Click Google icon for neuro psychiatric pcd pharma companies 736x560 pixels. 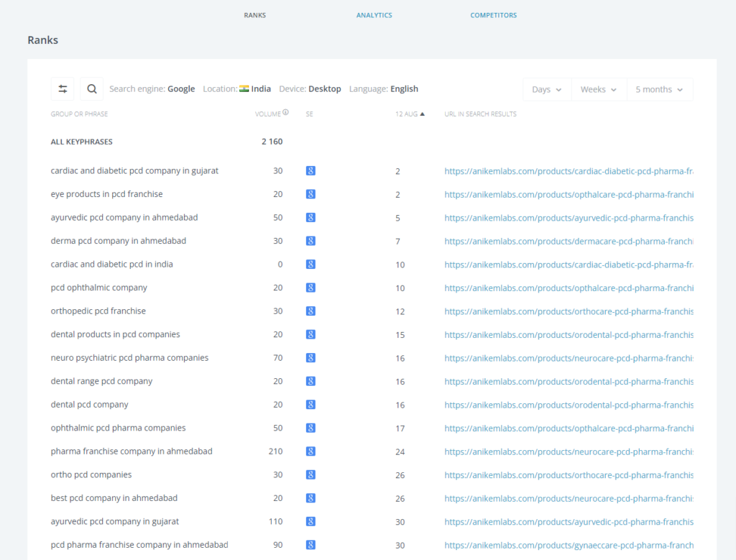pos(310,358)
